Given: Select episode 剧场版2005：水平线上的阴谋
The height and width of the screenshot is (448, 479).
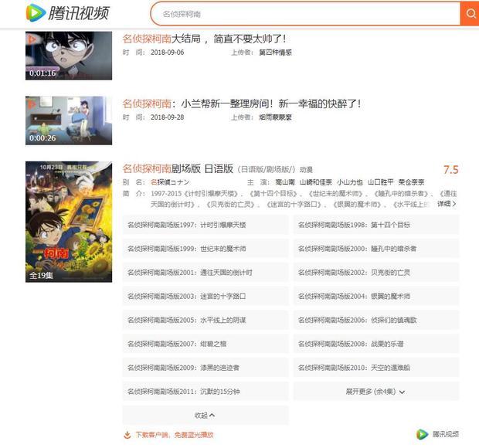Looking at the screenshot, I should point(206,320).
